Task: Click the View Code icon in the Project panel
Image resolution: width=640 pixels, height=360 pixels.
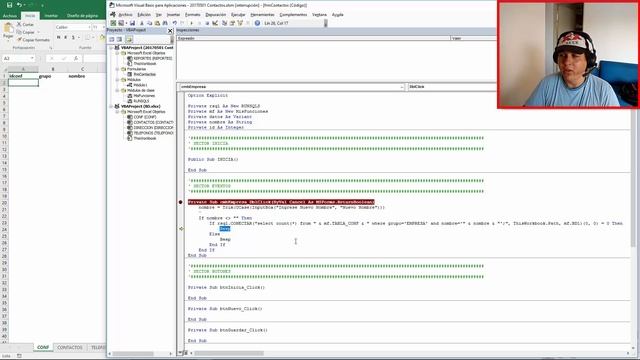Action: click(111, 39)
